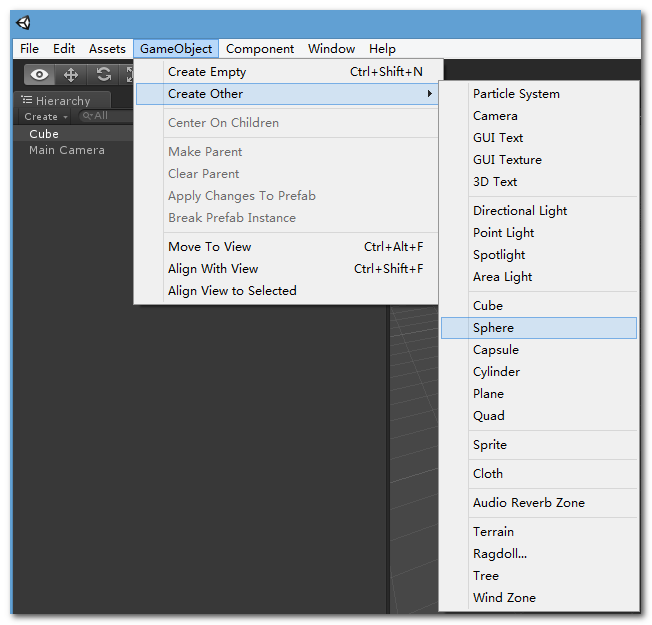Switch to the Hierarchy tab
The width and height of the screenshot is (652, 625).
click(62, 100)
